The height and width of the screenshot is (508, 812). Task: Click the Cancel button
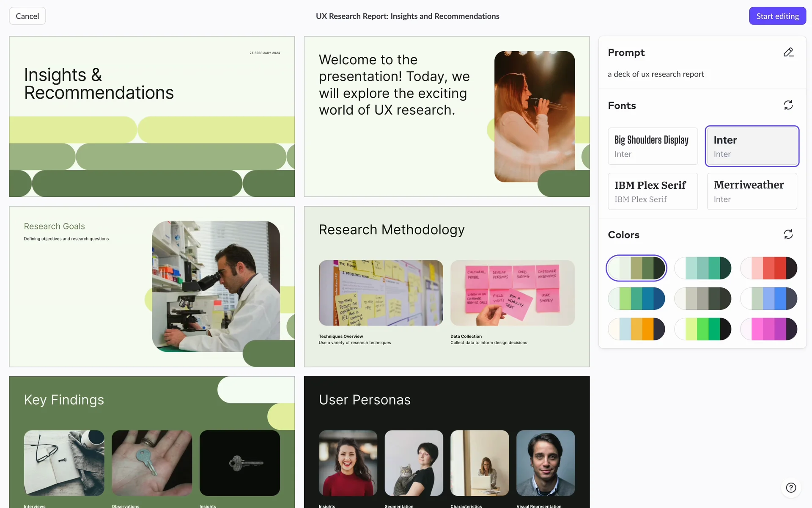pos(27,16)
